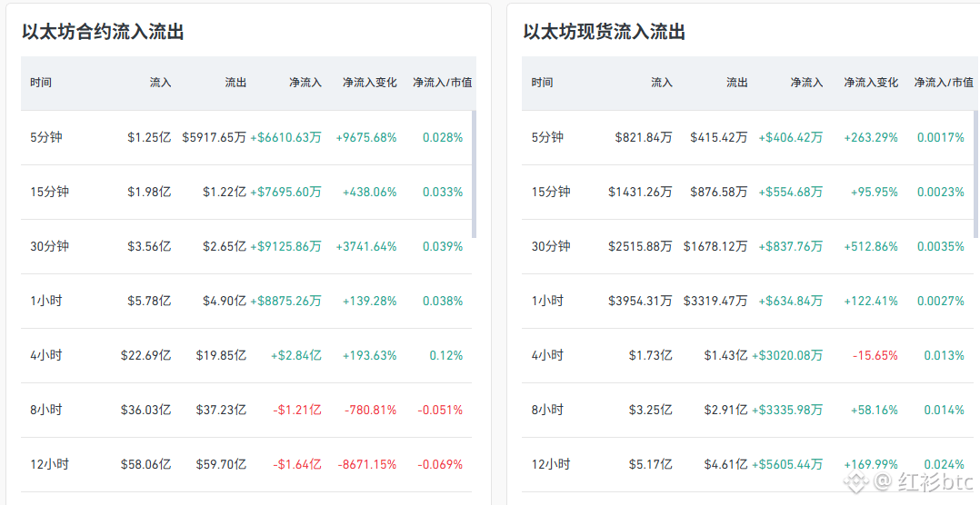The width and height of the screenshot is (980, 505).
Task: Click the $1.25亿 inflow value
Action: [x=149, y=137]
